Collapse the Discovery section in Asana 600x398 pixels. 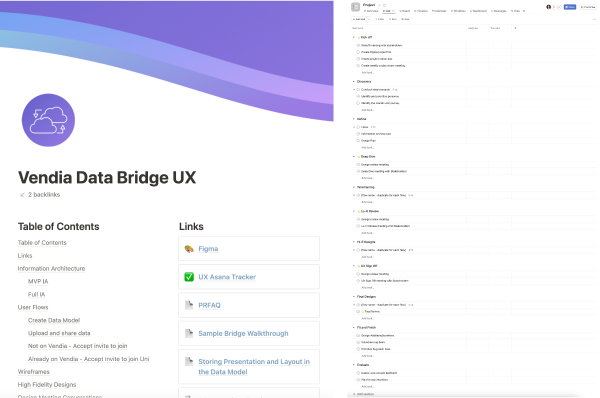354,82
